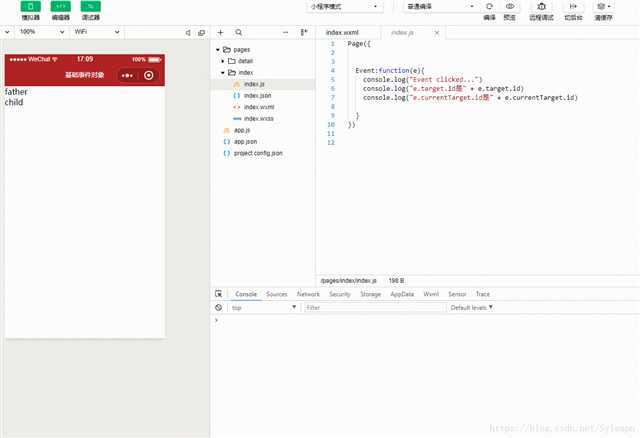
Task: Detach the simulator window icon
Action: 201,33
